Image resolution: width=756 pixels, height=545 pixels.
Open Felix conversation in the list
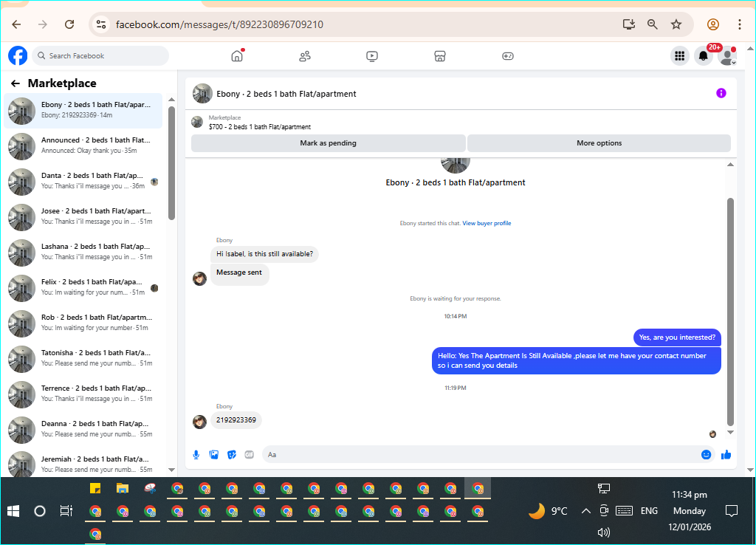click(x=83, y=287)
